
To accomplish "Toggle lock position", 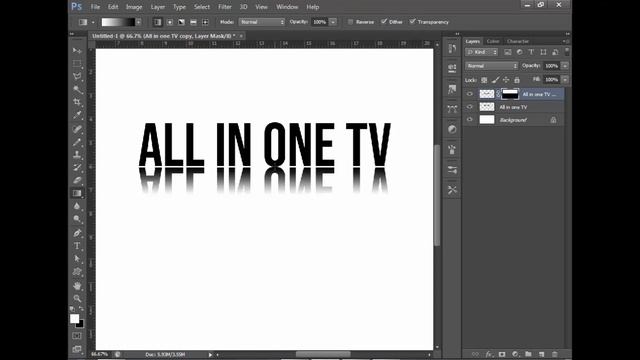I will point(506,80).
